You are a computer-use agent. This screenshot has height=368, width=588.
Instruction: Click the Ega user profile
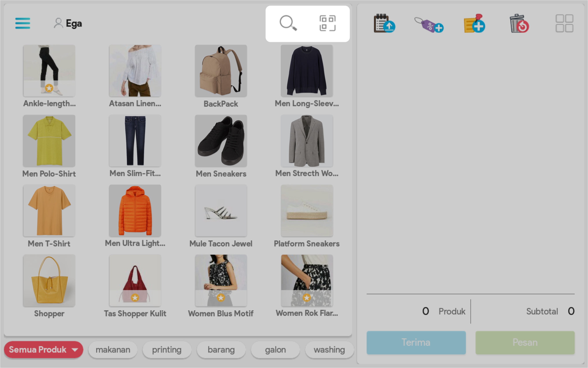pos(68,23)
